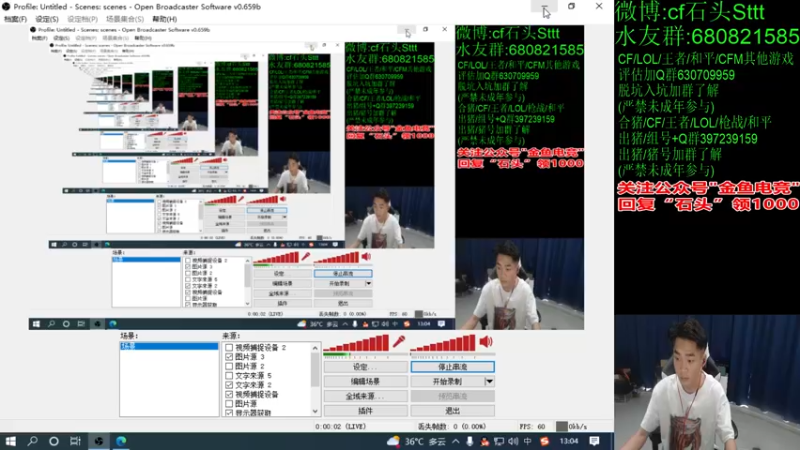Click the OBS logo in title bar
Image resolution: width=800 pixels, height=450 pixels.
coord(6,7)
